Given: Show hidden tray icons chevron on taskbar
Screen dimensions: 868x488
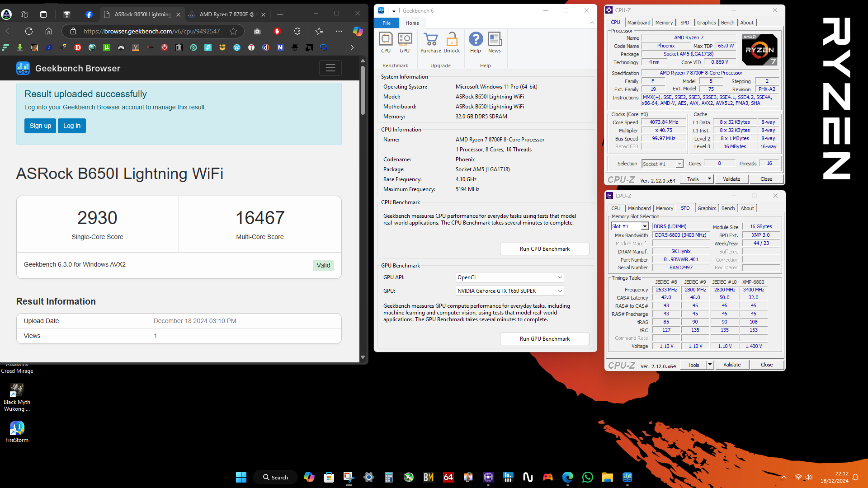Looking at the screenshot, I should pos(784,477).
